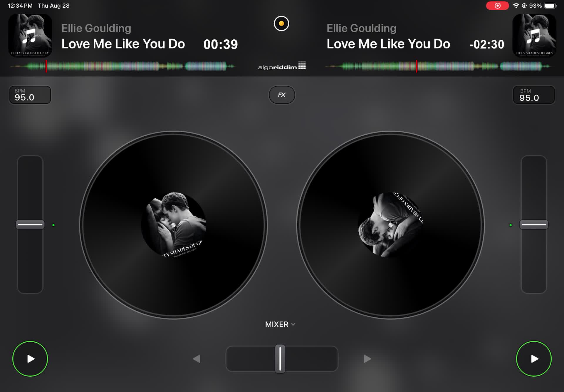Open left deck album art music library
The height and width of the screenshot is (392, 564).
[x=30, y=36]
